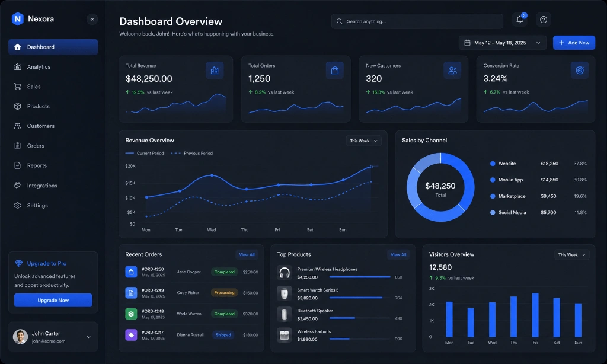Viewport: 607px width, 364px height.
Task: Open Sales in the sidebar
Action: tap(53, 87)
